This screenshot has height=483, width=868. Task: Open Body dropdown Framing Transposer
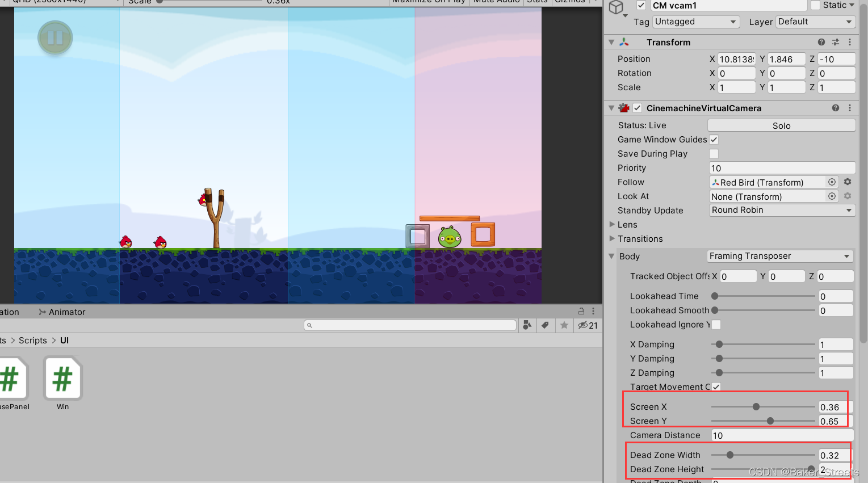click(x=780, y=256)
